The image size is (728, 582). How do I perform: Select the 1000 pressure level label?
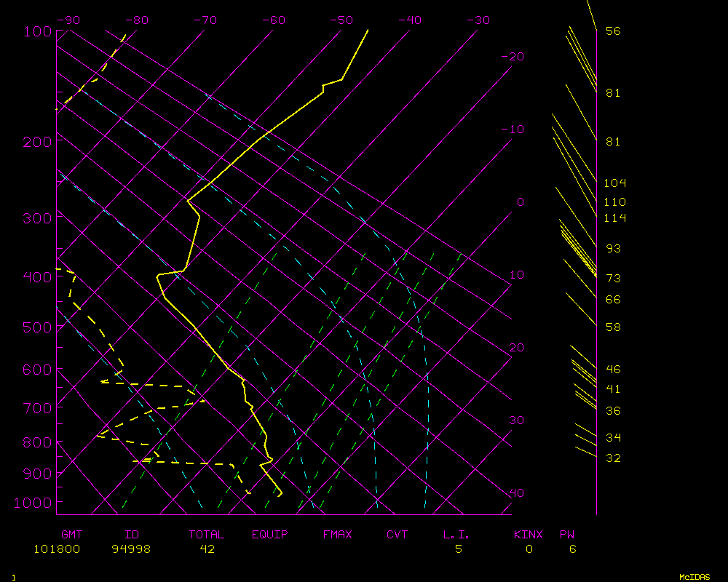[x=33, y=503]
